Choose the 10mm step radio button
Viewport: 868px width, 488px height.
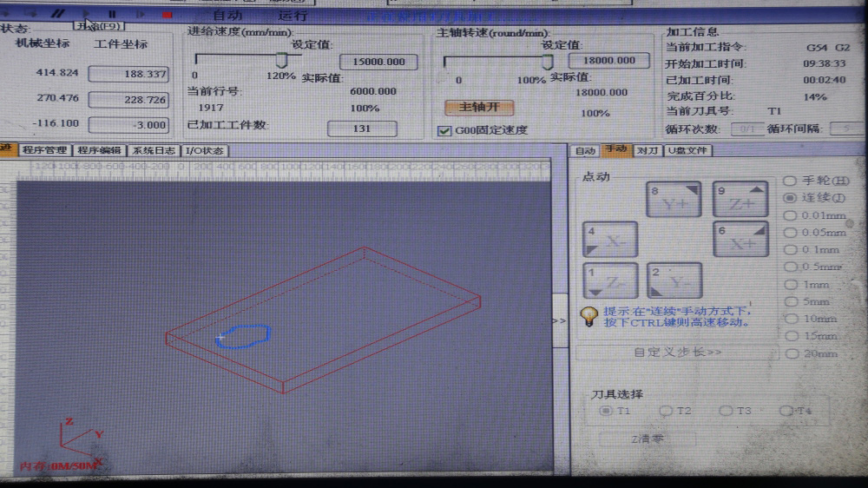click(x=792, y=319)
